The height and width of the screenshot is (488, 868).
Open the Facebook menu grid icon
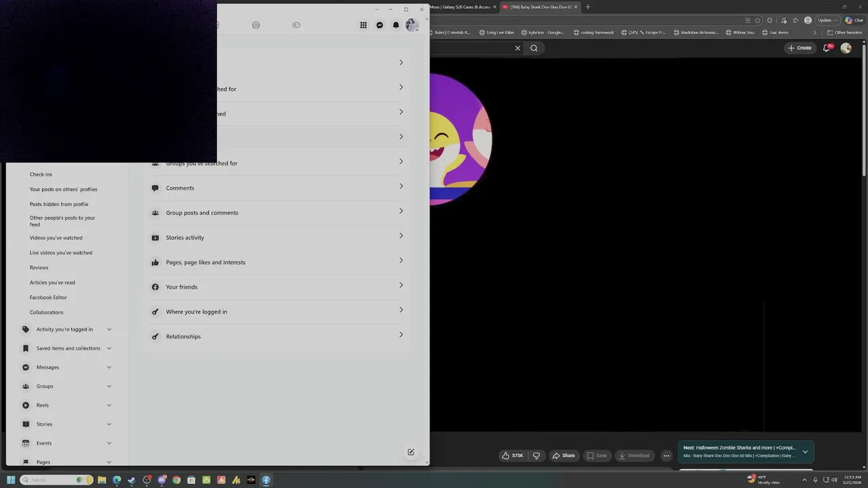(363, 25)
